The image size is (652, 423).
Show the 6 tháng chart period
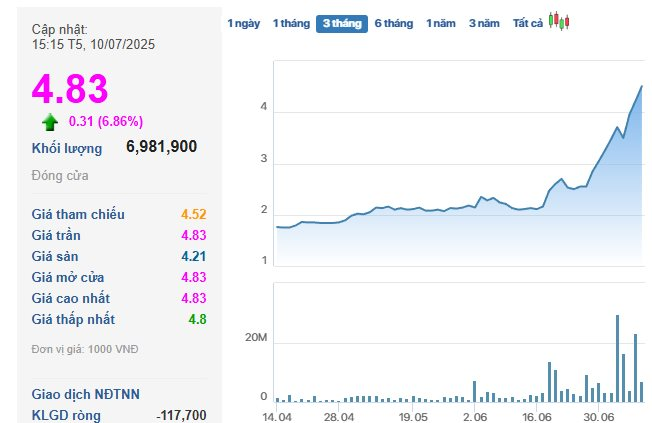(x=394, y=23)
